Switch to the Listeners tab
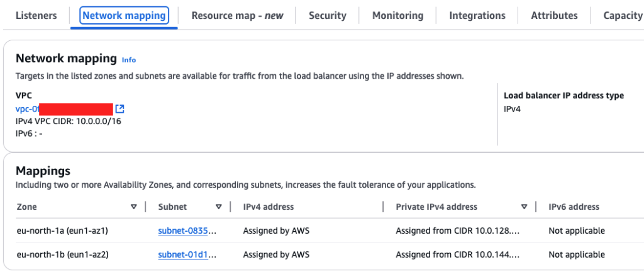This screenshot has width=644, height=274. pos(36,16)
